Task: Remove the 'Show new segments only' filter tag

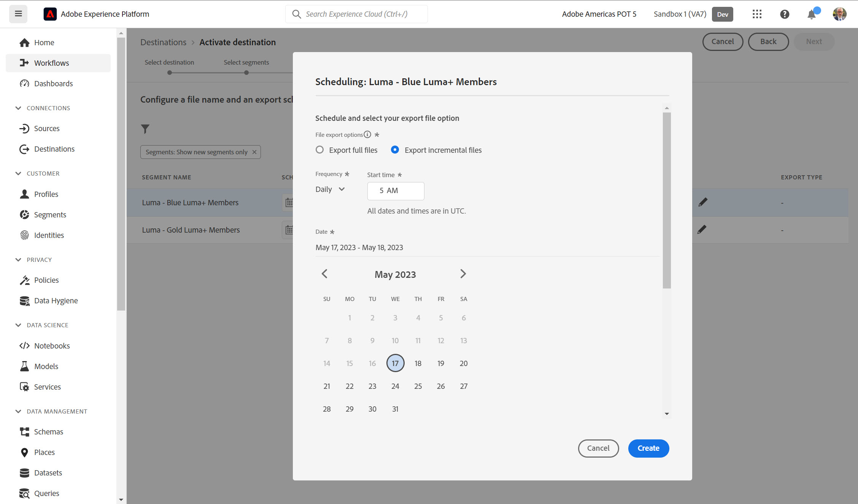Action: coord(254,152)
